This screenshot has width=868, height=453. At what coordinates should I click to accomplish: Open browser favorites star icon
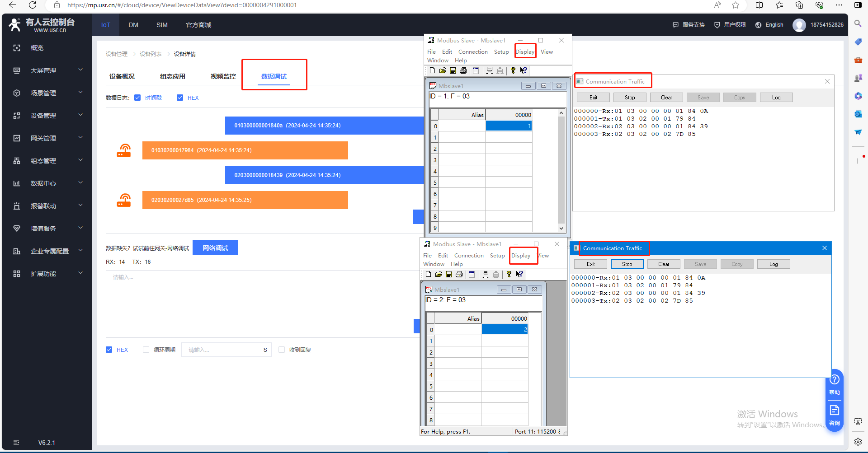click(736, 5)
